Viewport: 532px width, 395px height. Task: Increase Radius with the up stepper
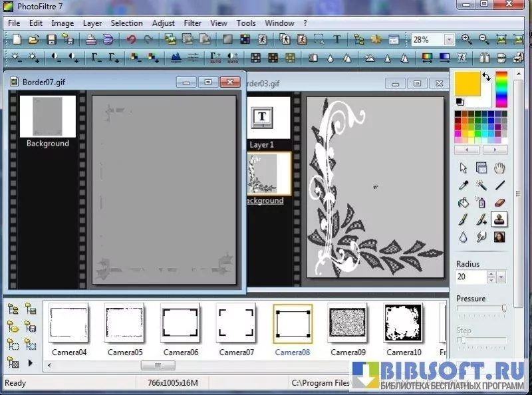[x=491, y=273]
